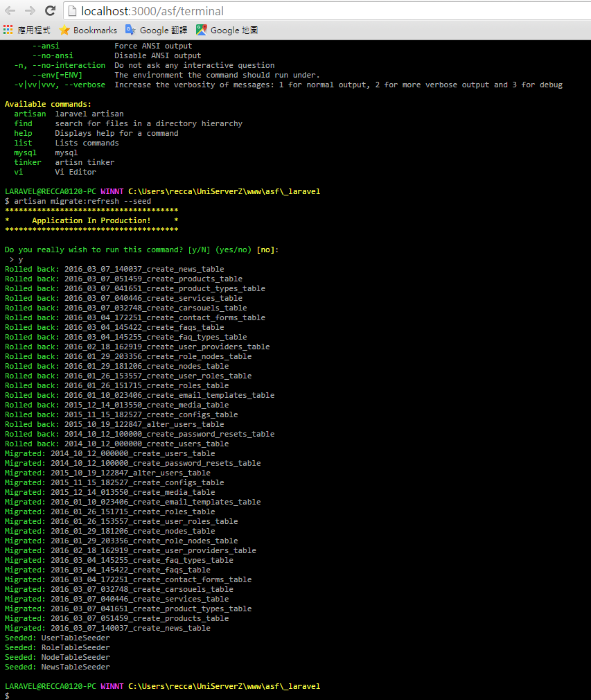This screenshot has height=700, width=591.
Task: Click the browser Back arrow
Action: [x=10, y=10]
